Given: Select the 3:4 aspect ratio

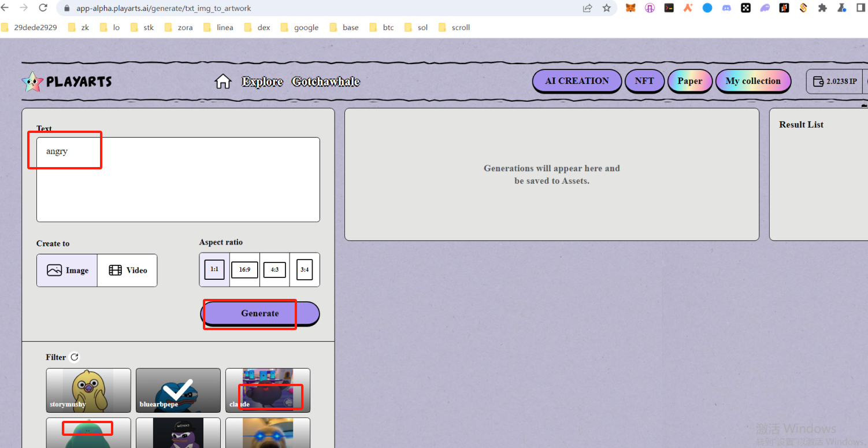Looking at the screenshot, I should coord(305,269).
